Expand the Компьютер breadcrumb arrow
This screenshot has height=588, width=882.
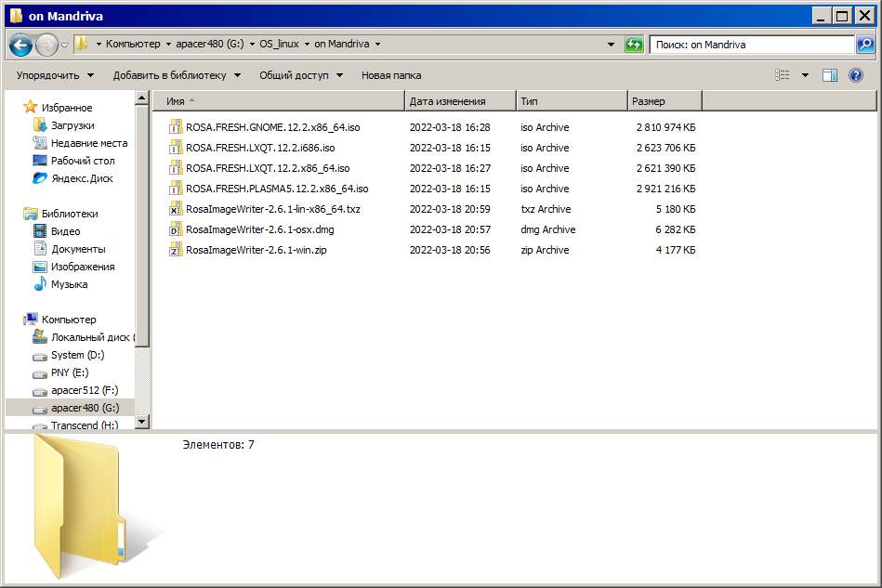coord(168,44)
